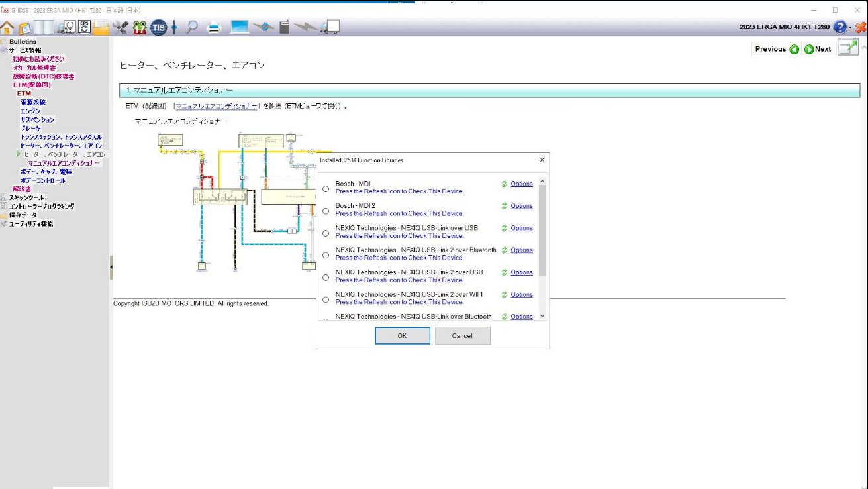Close the Installed J2534 Function Libraries dialog
This screenshot has height=489, width=868.
pyautogui.click(x=542, y=160)
